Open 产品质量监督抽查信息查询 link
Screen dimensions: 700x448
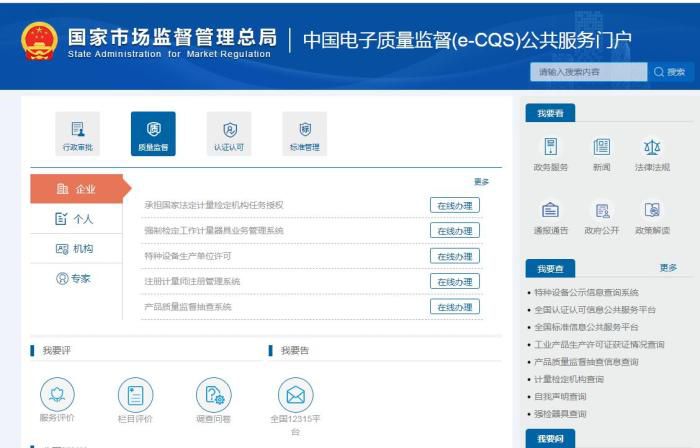tap(586, 362)
